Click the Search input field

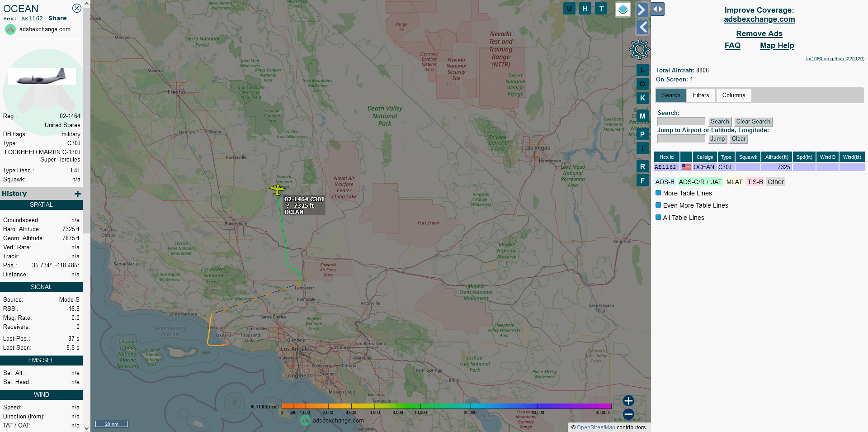pos(681,122)
